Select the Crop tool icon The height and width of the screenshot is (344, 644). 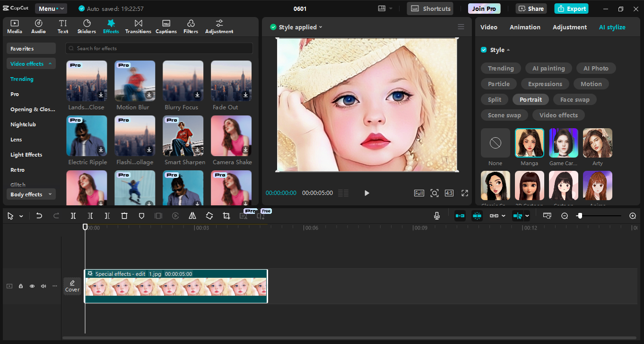point(226,216)
